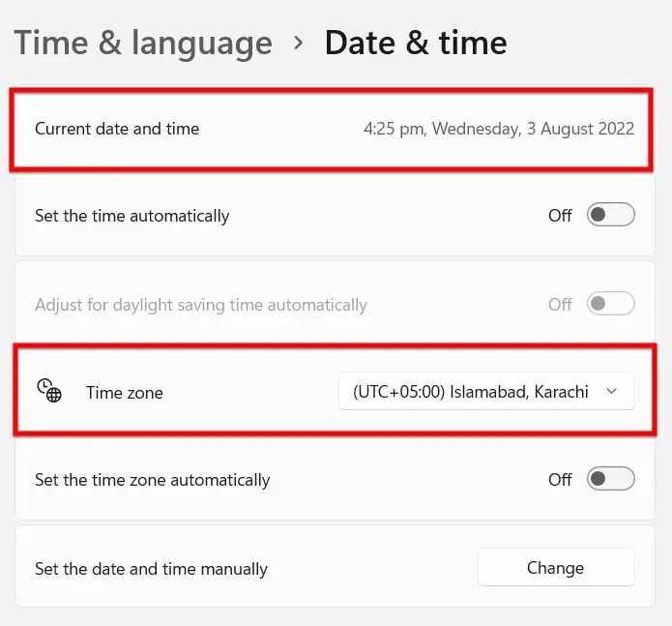Screen dimensions: 672x626
Task: Select (UTC+05:00) Islamabad, Karachi text
Action: (470, 392)
